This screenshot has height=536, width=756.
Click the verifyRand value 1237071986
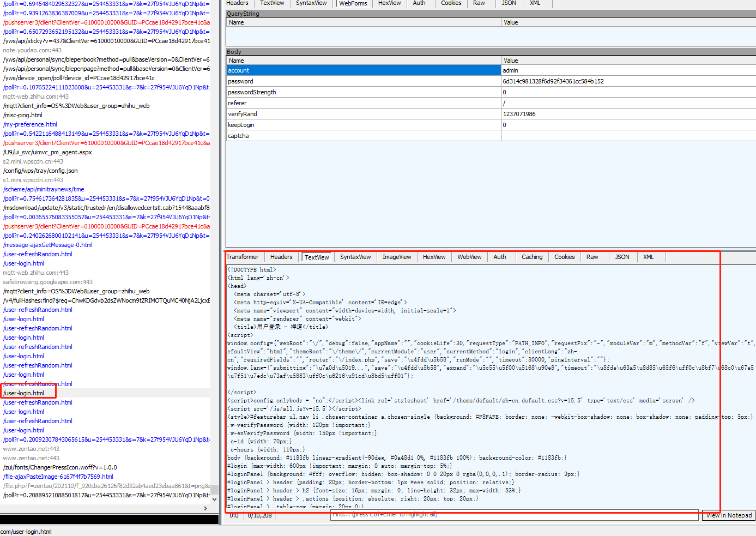[x=519, y=114]
